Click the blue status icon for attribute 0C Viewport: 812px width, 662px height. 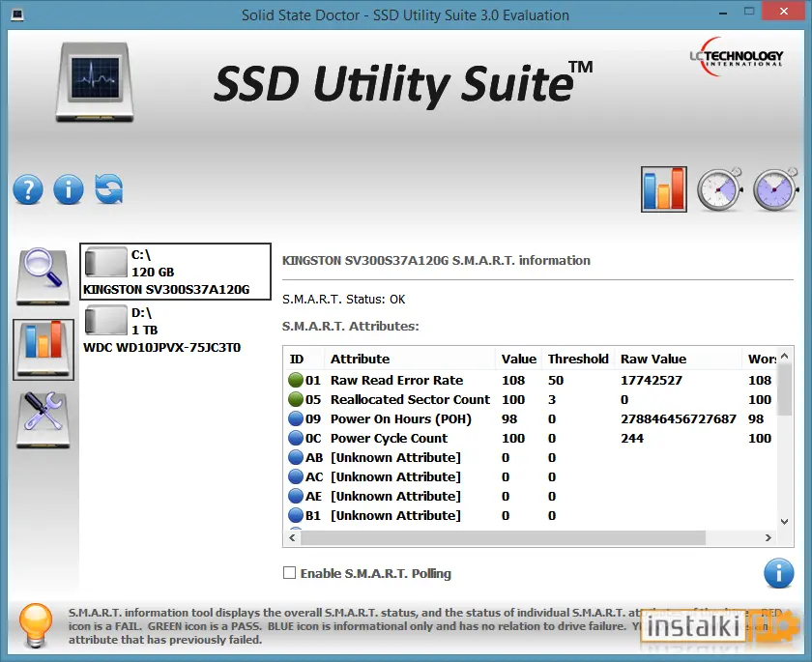point(296,439)
